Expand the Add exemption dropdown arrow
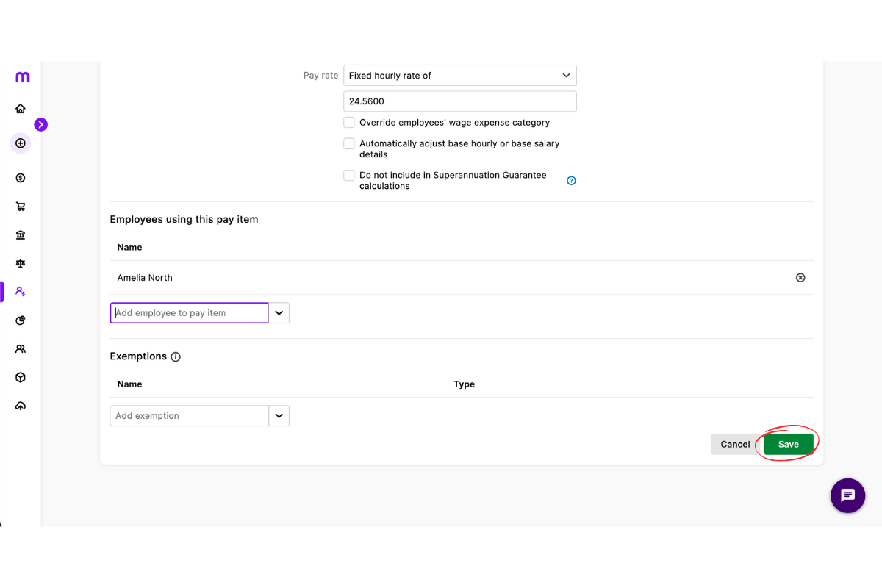 click(x=279, y=416)
